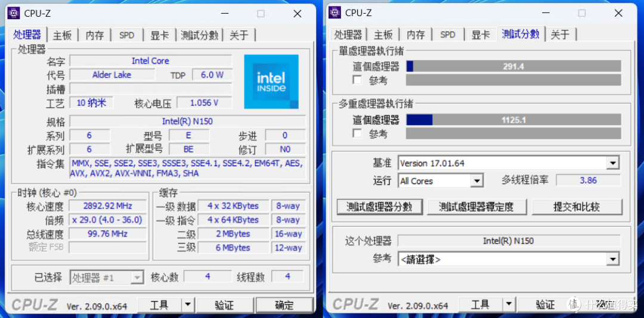This screenshot has width=644, height=318.
Task: Enable the 參考 checkbox under single-thread score
Action: (x=358, y=80)
